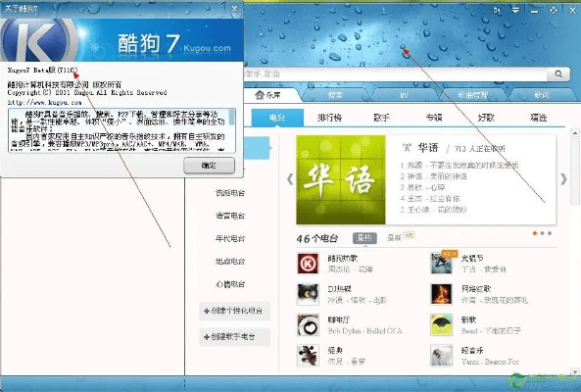Open 地点电台 category in sidebar

point(230,262)
